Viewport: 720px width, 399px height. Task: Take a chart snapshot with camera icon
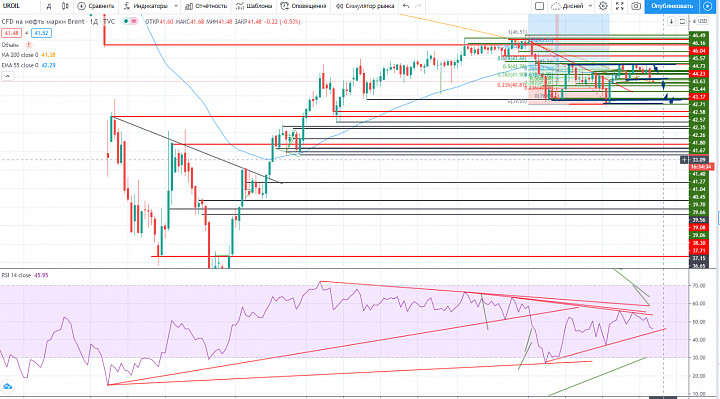point(636,6)
